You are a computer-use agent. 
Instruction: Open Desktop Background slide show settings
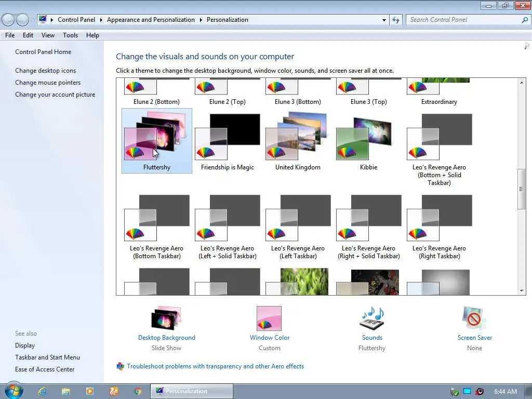click(x=167, y=328)
